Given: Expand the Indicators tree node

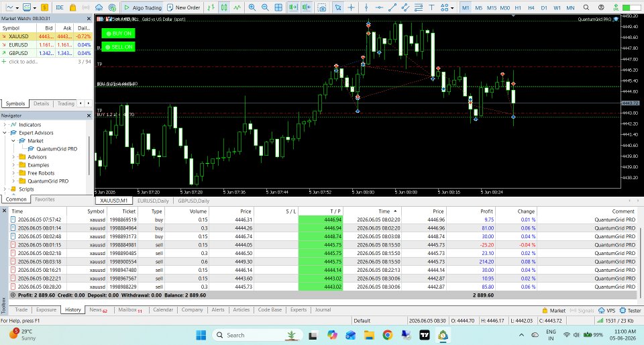Looking at the screenshot, I should click(x=5, y=124).
